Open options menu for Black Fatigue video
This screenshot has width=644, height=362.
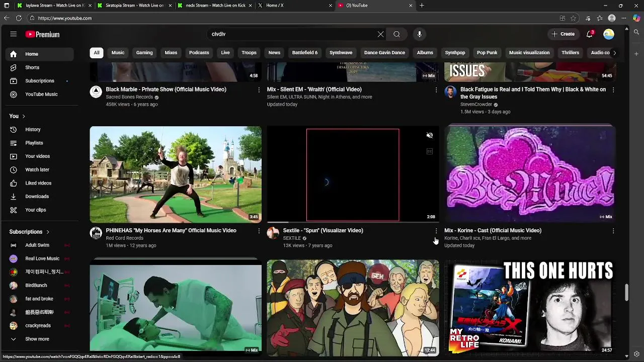point(613,89)
